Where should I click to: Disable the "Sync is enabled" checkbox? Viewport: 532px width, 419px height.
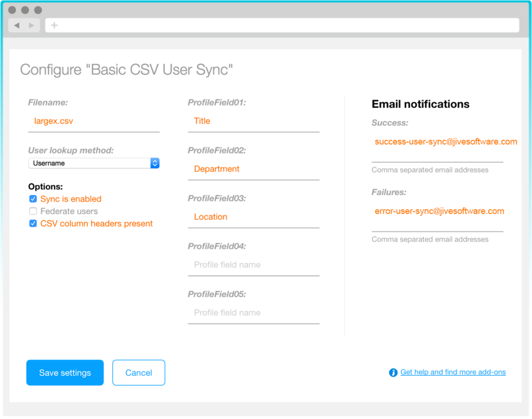coord(33,199)
